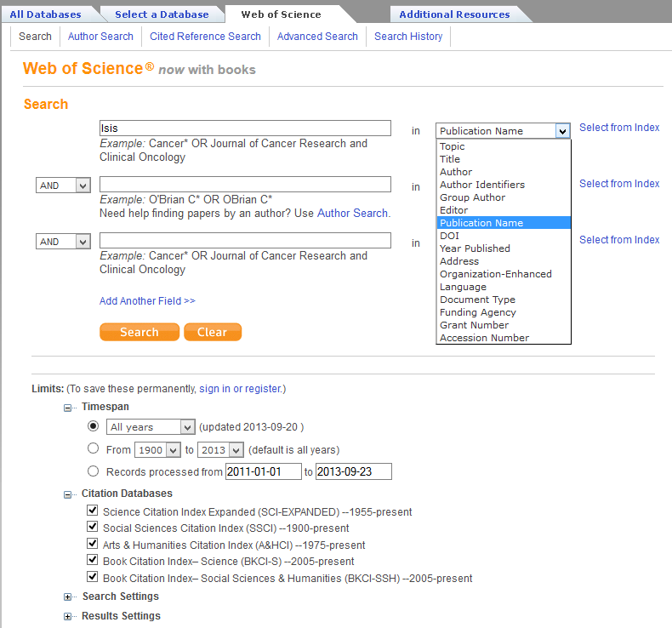Image resolution: width=672 pixels, height=628 pixels.
Task: Open the 1900 start year dropdown
Action: [157, 450]
